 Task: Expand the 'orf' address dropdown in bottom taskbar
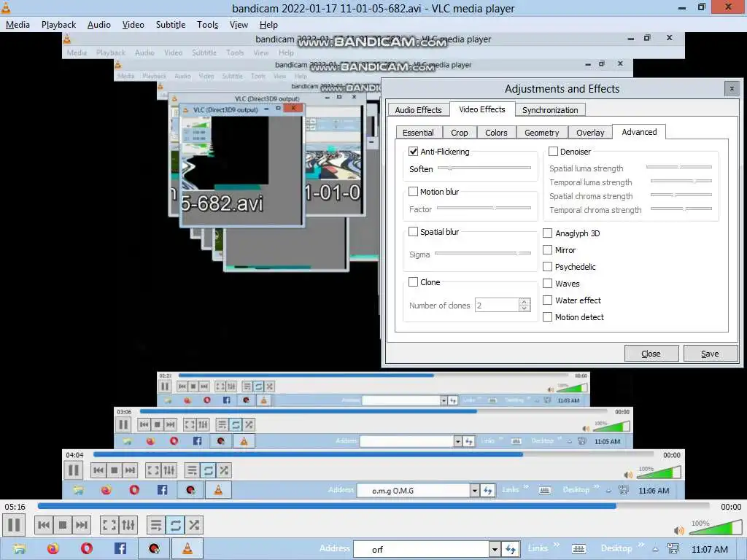tap(495, 550)
